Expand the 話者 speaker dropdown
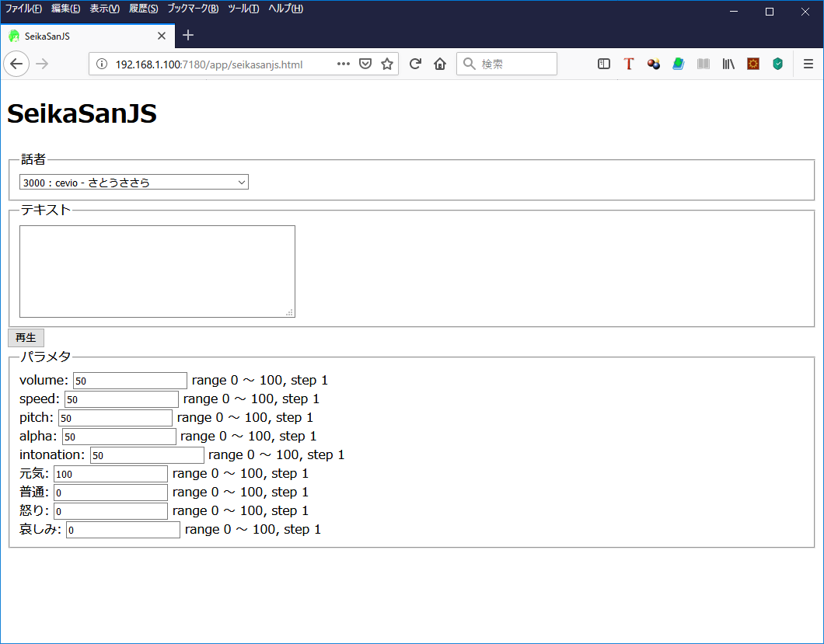The height and width of the screenshot is (644, 824). pos(134,183)
